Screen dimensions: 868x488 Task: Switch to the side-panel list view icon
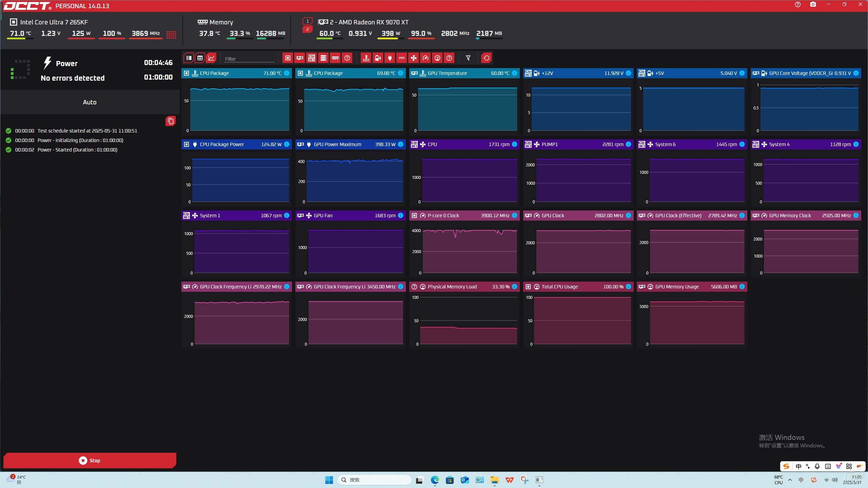[x=189, y=58]
